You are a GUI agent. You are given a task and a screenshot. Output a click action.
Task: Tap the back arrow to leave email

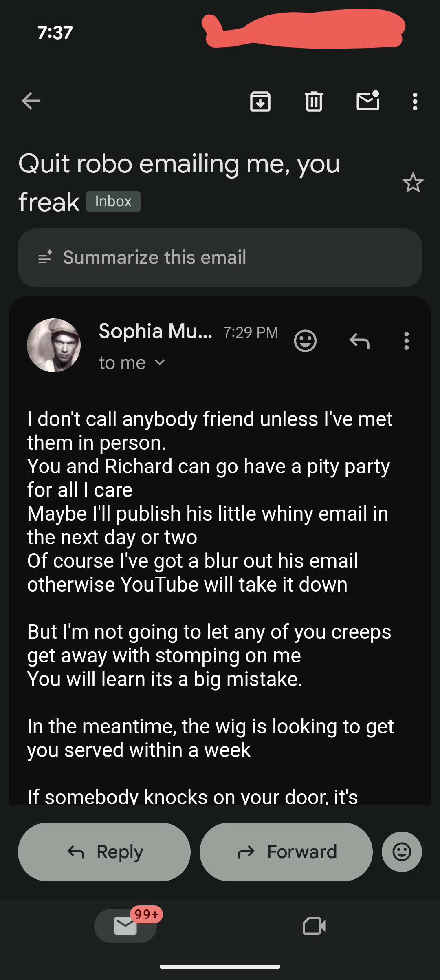pos(31,101)
